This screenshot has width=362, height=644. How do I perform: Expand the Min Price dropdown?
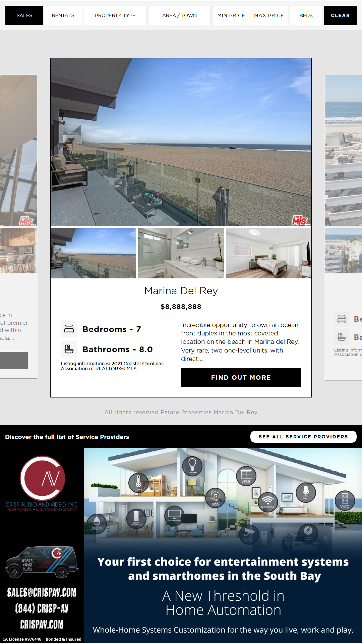pos(231,15)
